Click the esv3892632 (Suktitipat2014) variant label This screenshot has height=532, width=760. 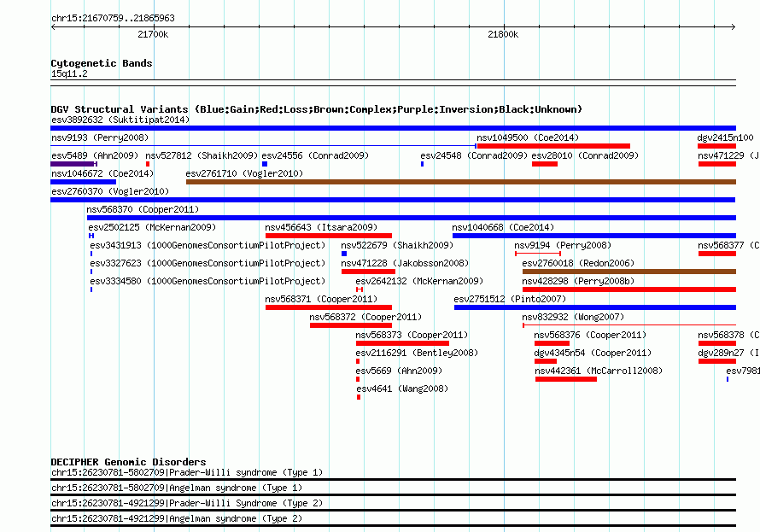120,120
